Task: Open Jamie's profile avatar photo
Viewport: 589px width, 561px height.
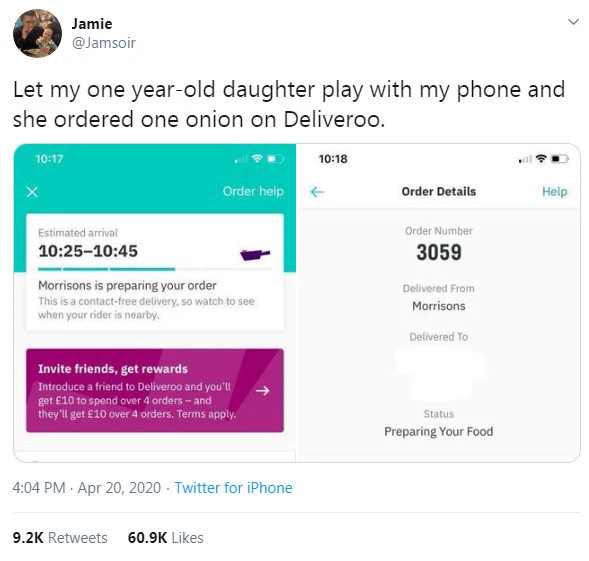Action: click(x=37, y=33)
